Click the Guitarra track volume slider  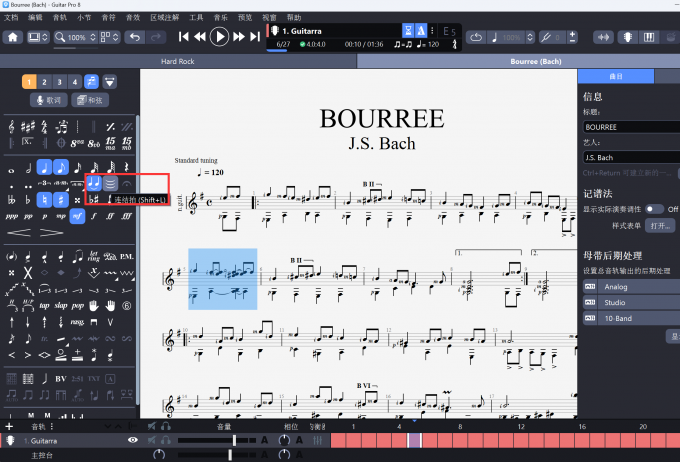pyautogui.click(x=233, y=440)
